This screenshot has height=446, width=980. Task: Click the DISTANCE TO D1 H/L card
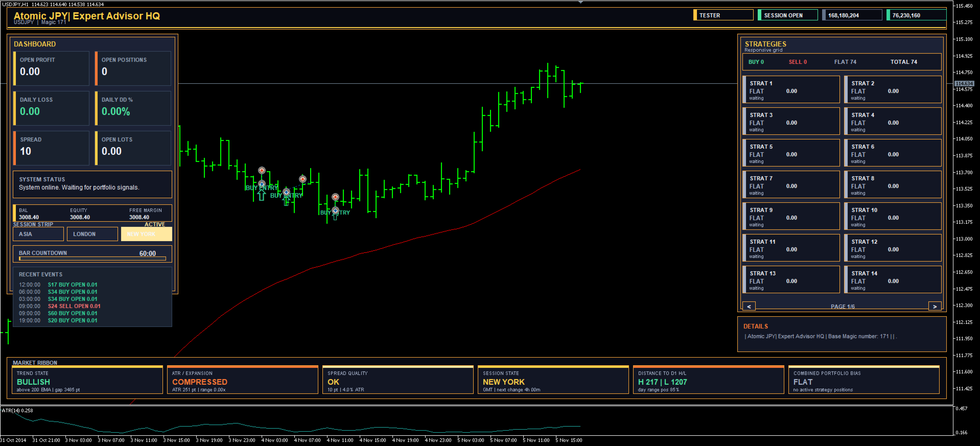(x=709, y=380)
